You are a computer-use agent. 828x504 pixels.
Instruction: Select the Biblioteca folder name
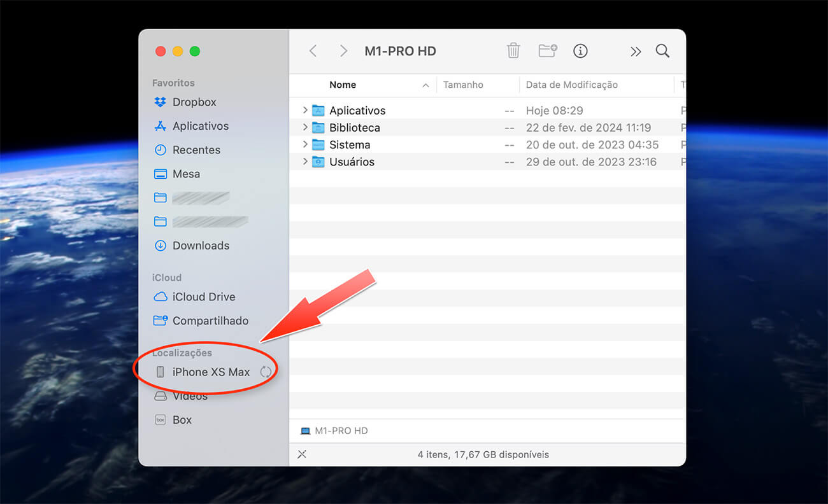click(355, 128)
